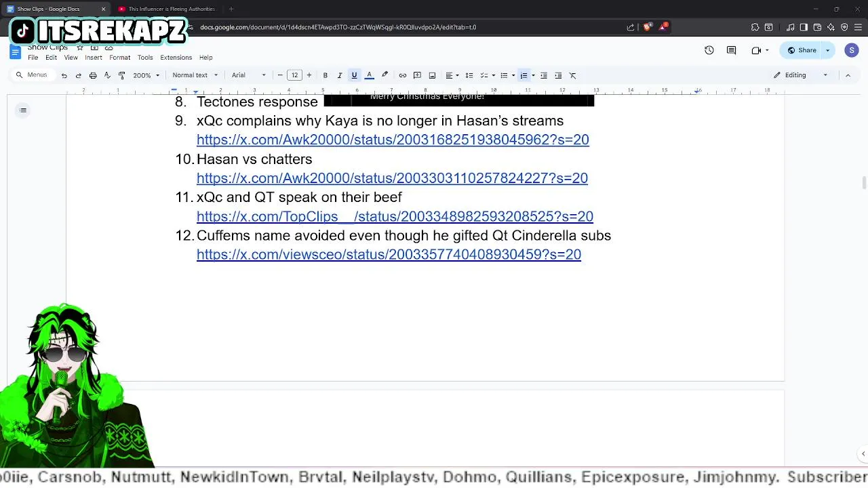This screenshot has width=868, height=488.
Task: Increase font size with plus button
Action: [309, 75]
